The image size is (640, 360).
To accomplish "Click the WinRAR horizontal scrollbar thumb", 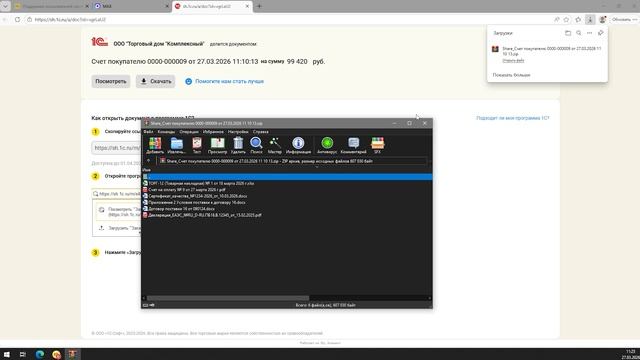I will tap(228, 298).
